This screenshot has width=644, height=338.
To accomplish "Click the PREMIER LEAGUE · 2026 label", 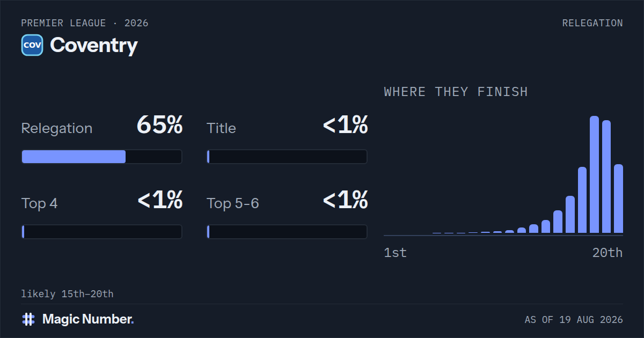I will click(x=85, y=23).
